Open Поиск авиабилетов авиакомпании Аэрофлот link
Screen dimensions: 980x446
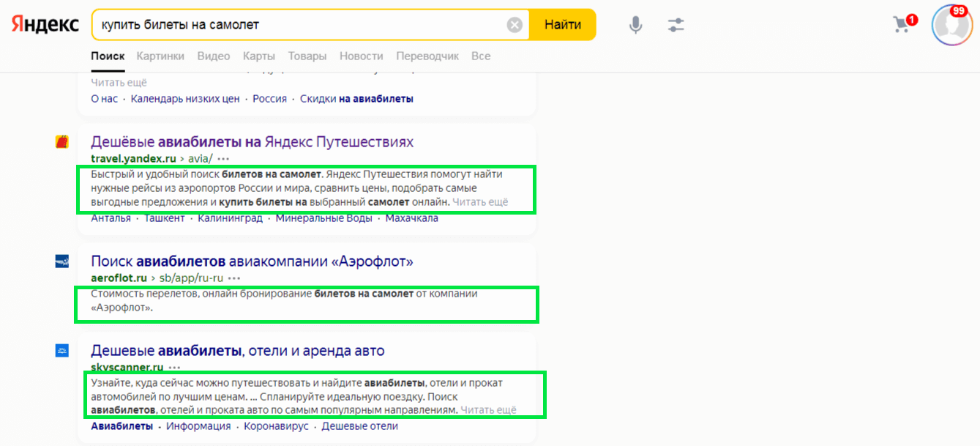tap(252, 261)
